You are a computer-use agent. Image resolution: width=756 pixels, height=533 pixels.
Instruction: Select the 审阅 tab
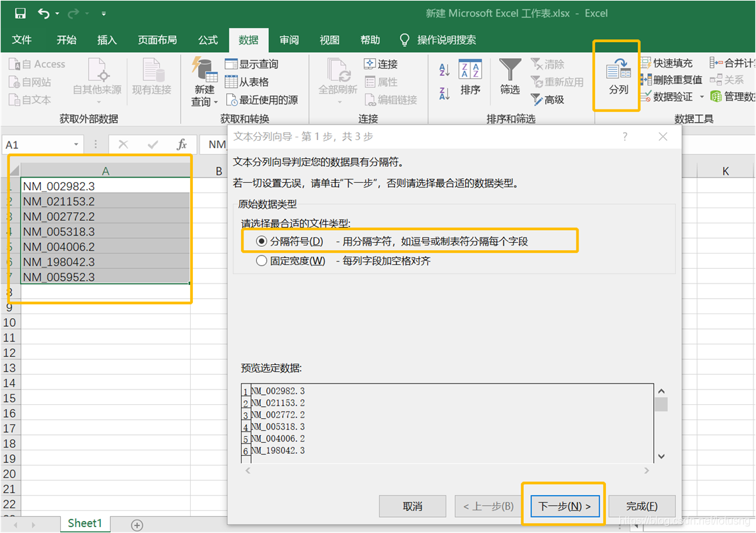290,40
